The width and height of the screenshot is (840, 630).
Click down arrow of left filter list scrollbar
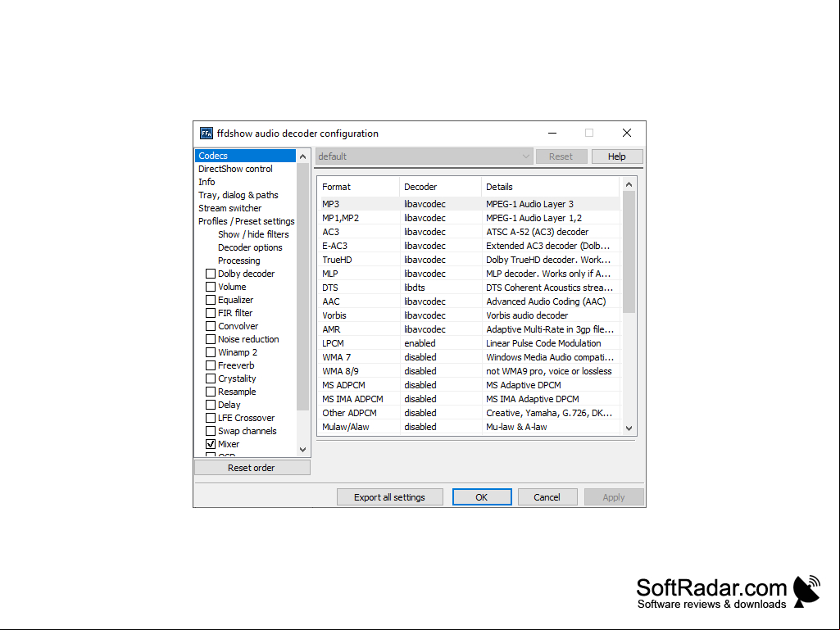pyautogui.click(x=302, y=450)
